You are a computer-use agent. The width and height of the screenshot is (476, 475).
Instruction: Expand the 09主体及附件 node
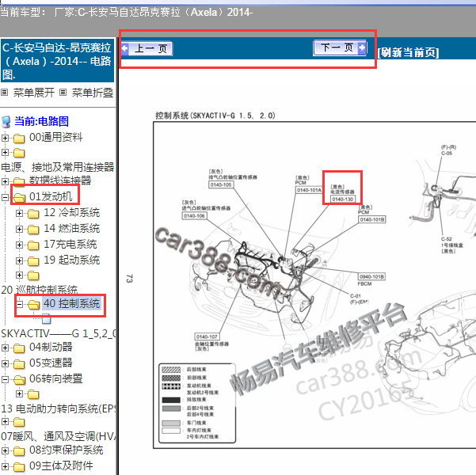pos(5,466)
